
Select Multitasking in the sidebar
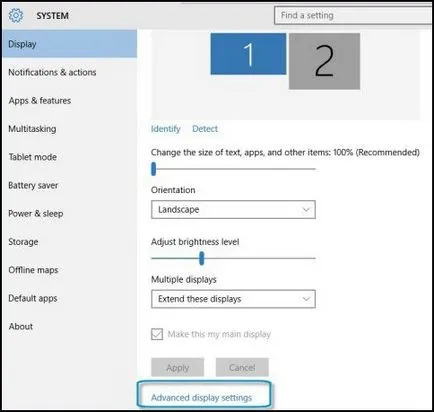click(x=32, y=129)
